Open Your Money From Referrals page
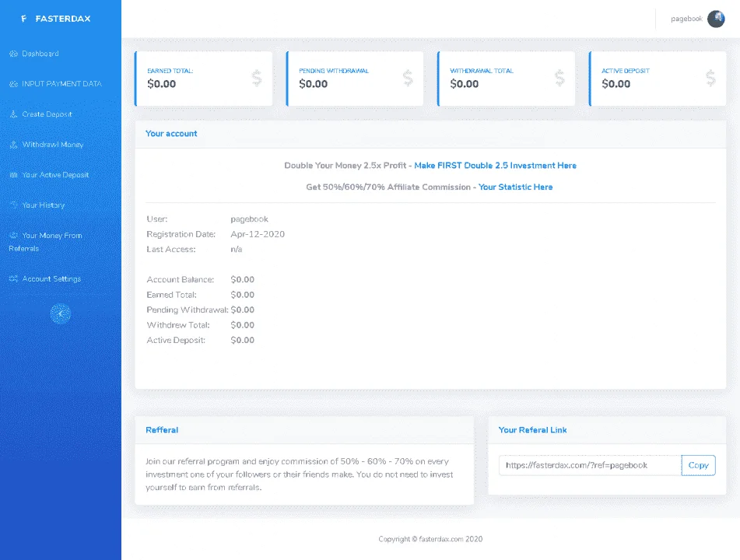Image resolution: width=740 pixels, height=560 pixels. click(x=45, y=242)
